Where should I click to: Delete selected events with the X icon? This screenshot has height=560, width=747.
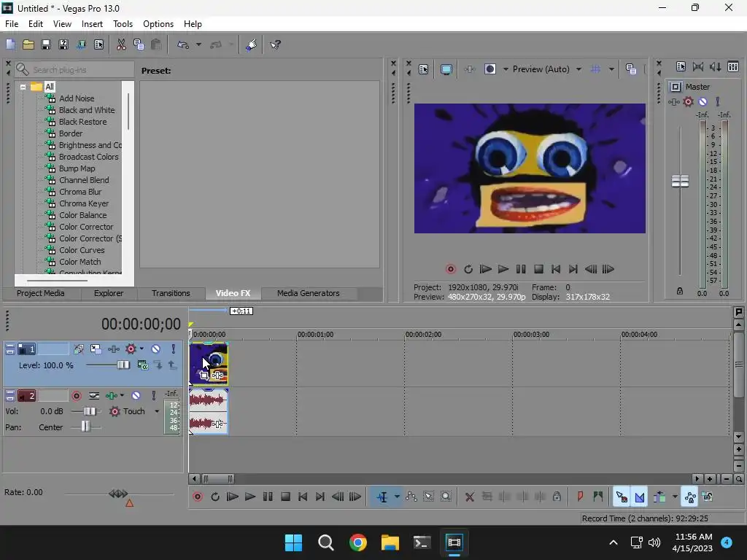pyautogui.click(x=469, y=497)
